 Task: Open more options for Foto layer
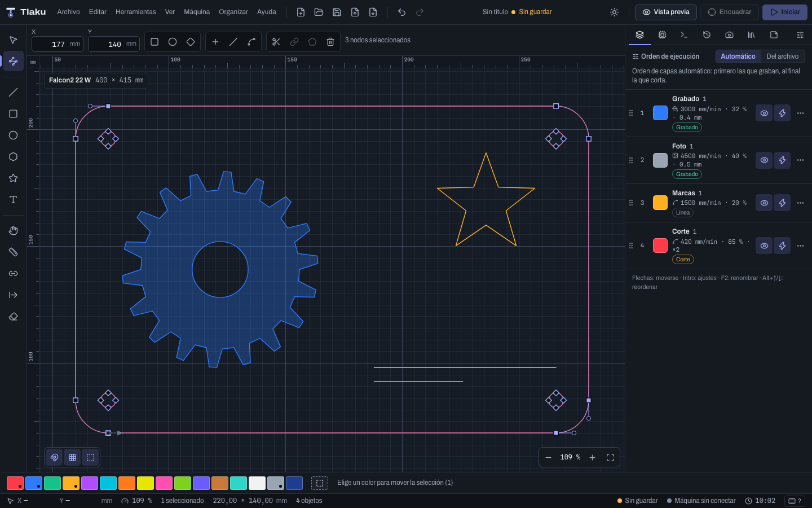coord(800,160)
